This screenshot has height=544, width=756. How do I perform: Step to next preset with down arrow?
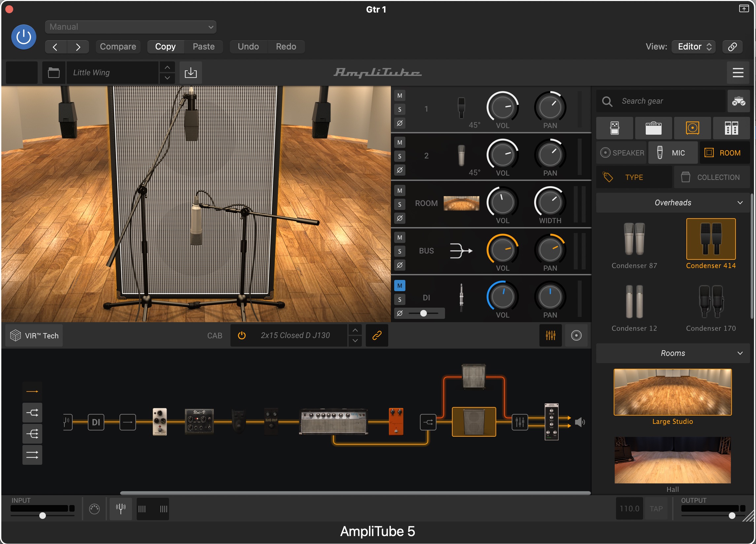tap(167, 78)
